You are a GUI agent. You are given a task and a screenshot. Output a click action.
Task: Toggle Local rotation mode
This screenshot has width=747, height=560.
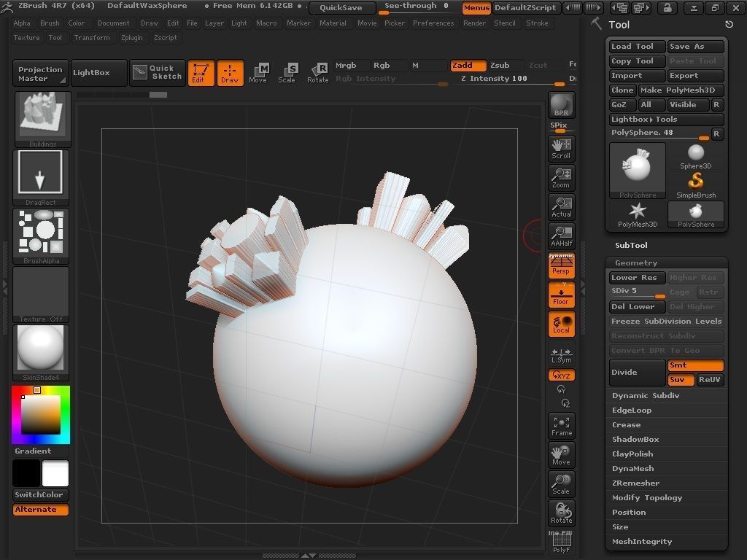(561, 324)
